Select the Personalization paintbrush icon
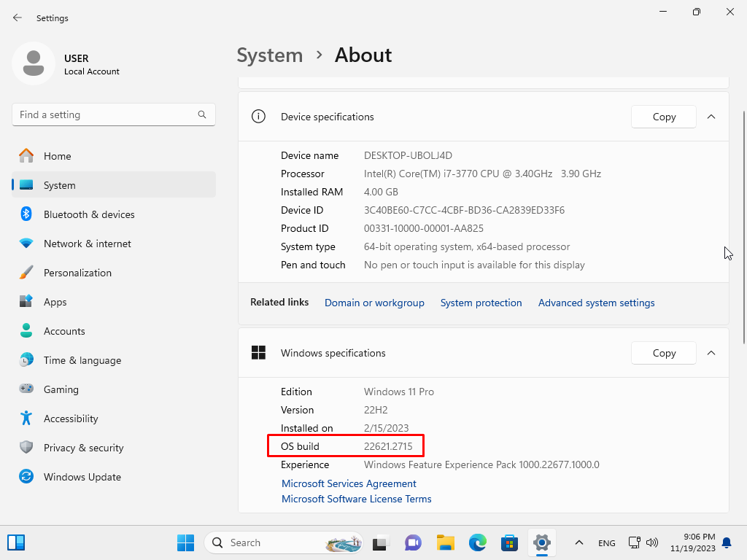 point(26,273)
